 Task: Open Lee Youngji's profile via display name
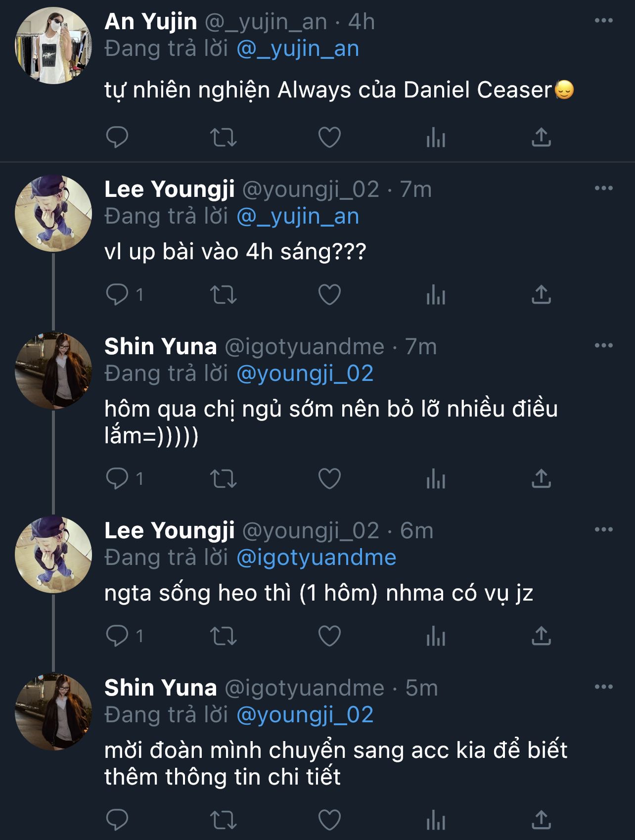[x=169, y=189]
